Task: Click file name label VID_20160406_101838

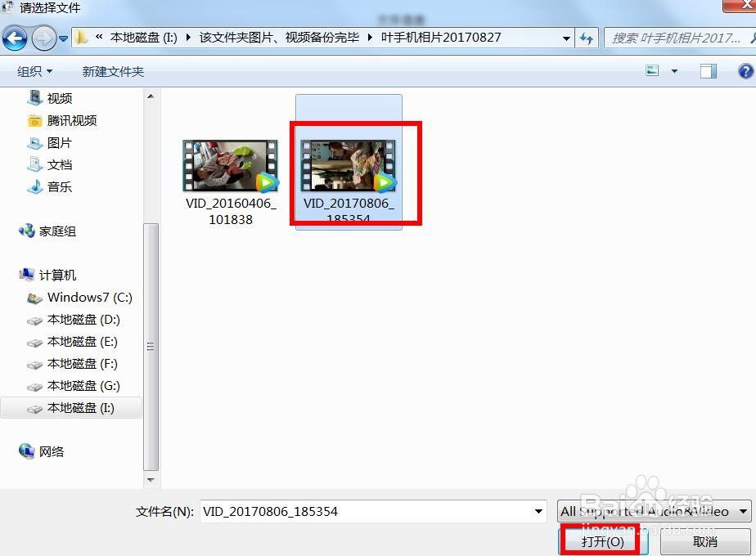Action: (231, 211)
